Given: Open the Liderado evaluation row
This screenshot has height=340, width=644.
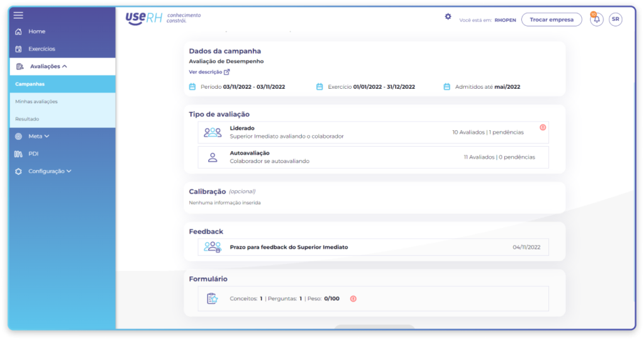Looking at the screenshot, I should click(373, 132).
